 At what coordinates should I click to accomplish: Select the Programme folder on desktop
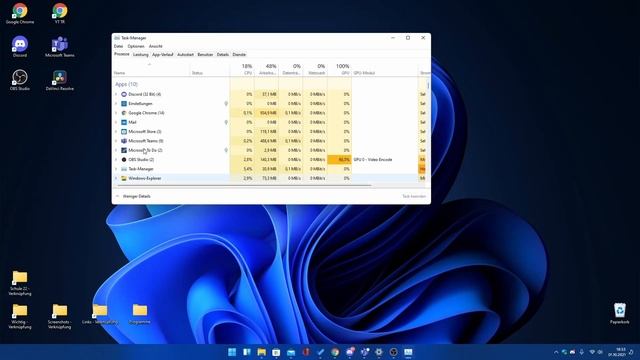[x=140, y=313]
